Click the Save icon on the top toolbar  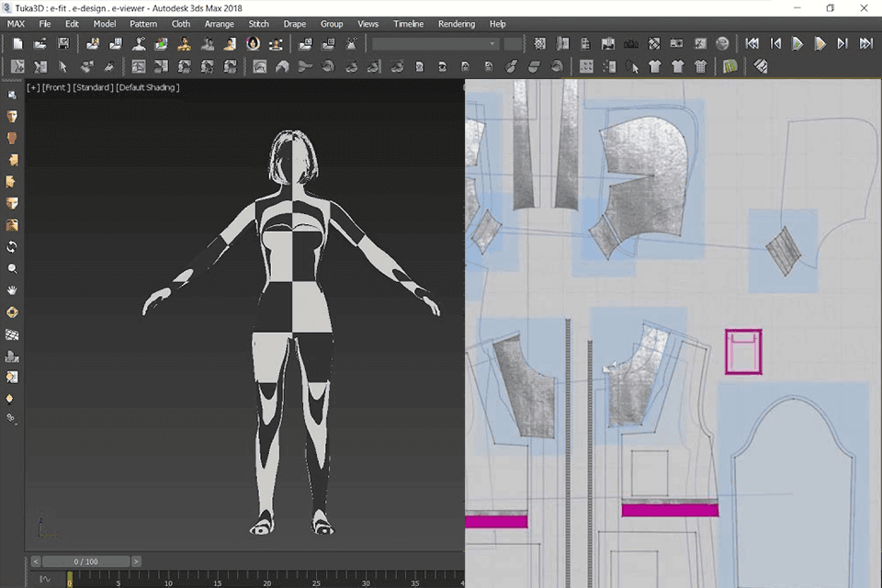pyautogui.click(x=62, y=43)
